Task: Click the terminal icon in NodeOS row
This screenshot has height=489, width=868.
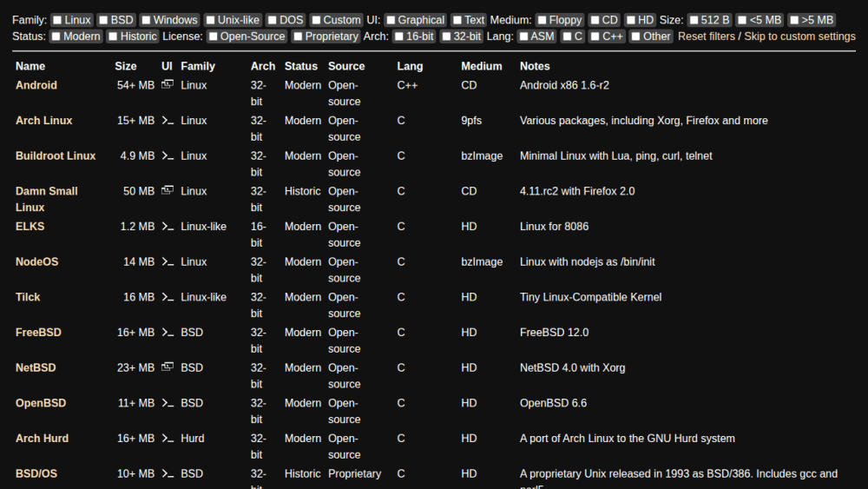Action: tap(168, 261)
